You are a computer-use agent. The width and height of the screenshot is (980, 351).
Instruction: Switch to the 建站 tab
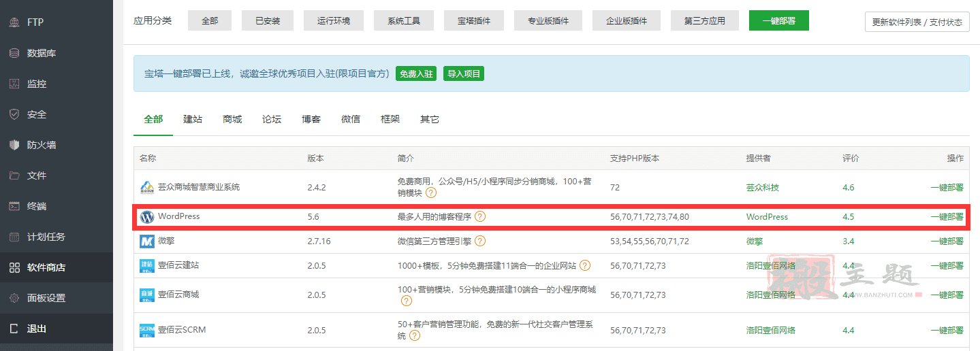tap(193, 119)
